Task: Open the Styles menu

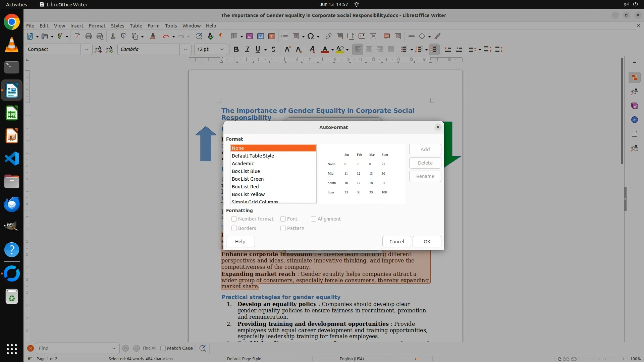Action: [117, 25]
